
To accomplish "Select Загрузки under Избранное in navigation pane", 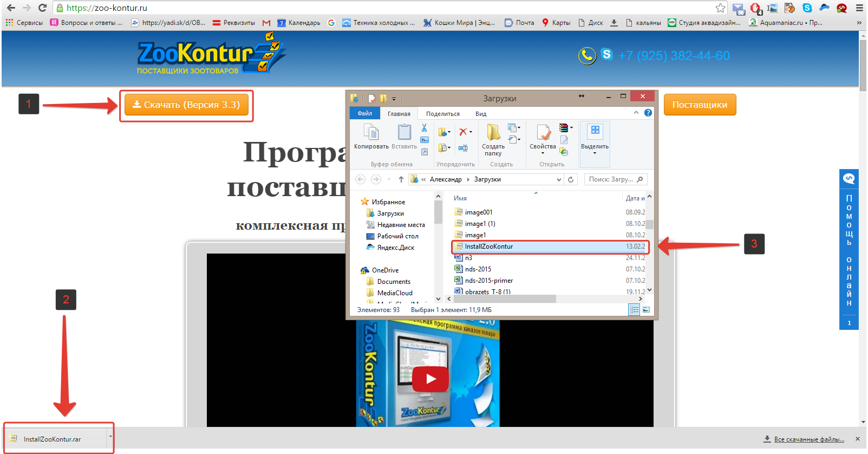I will 386,213.
